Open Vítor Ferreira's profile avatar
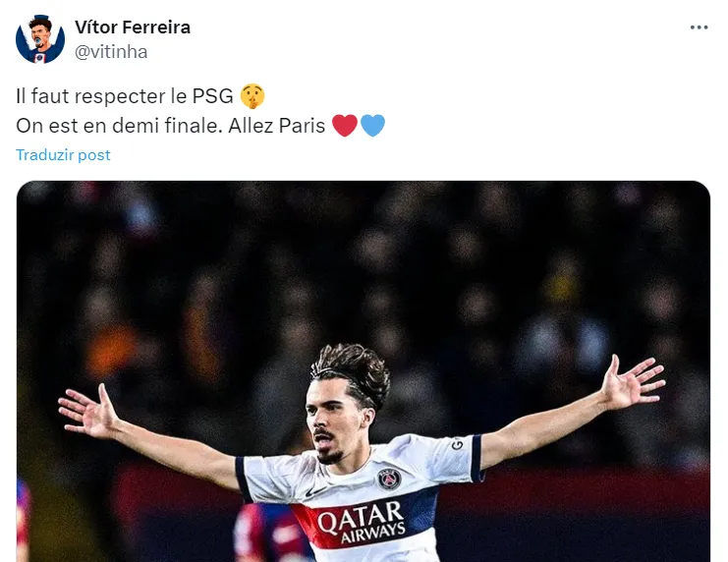 [40, 39]
